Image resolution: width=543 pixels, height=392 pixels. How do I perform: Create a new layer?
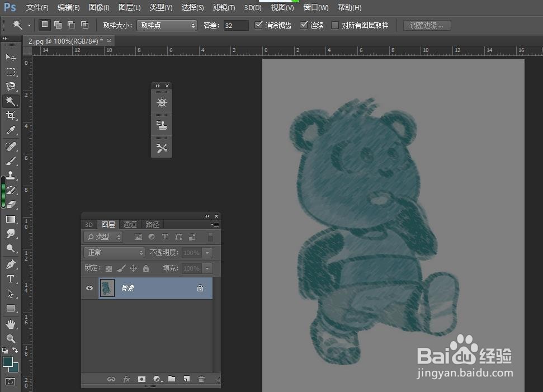187,379
